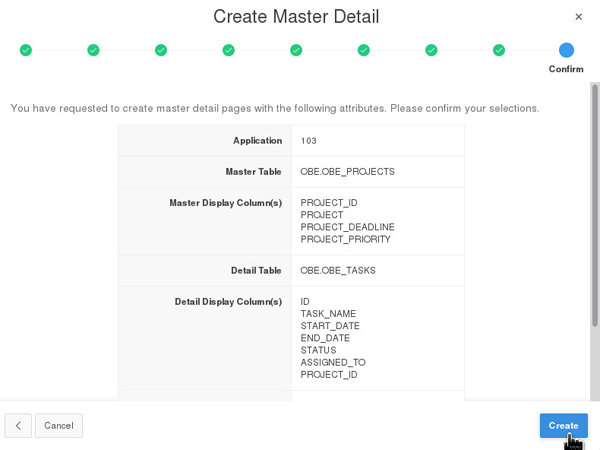The image size is (600, 450).
Task: Select TASK_NAME in detail display columns
Action: pyautogui.click(x=328, y=314)
